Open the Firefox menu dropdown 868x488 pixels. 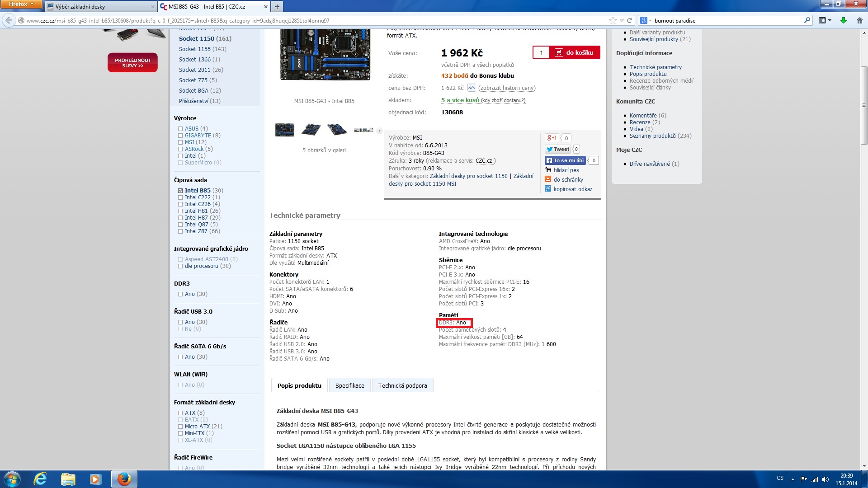click(x=21, y=4)
